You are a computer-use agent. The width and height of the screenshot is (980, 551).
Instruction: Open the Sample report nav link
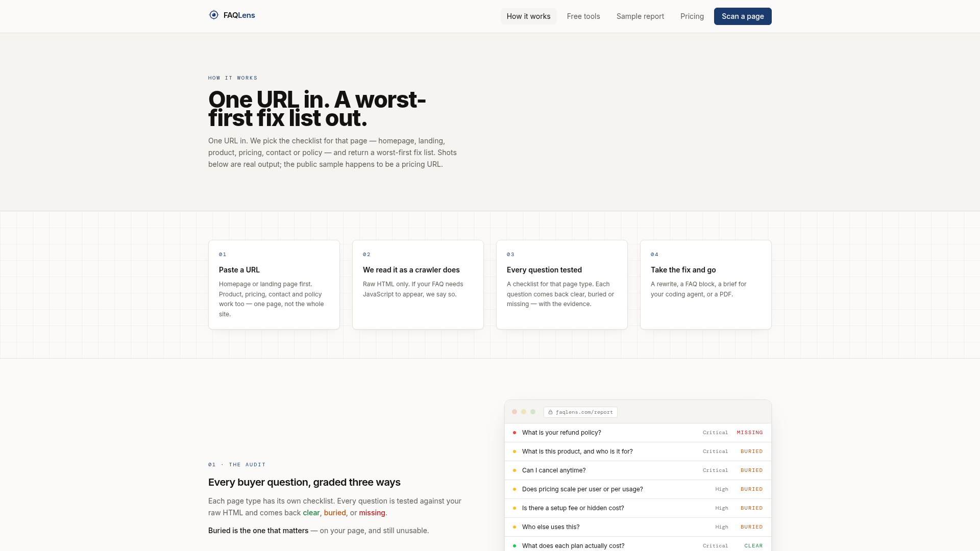point(640,16)
